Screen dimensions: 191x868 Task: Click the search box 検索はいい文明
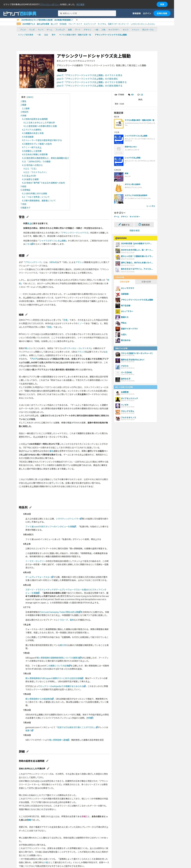[87, 13]
